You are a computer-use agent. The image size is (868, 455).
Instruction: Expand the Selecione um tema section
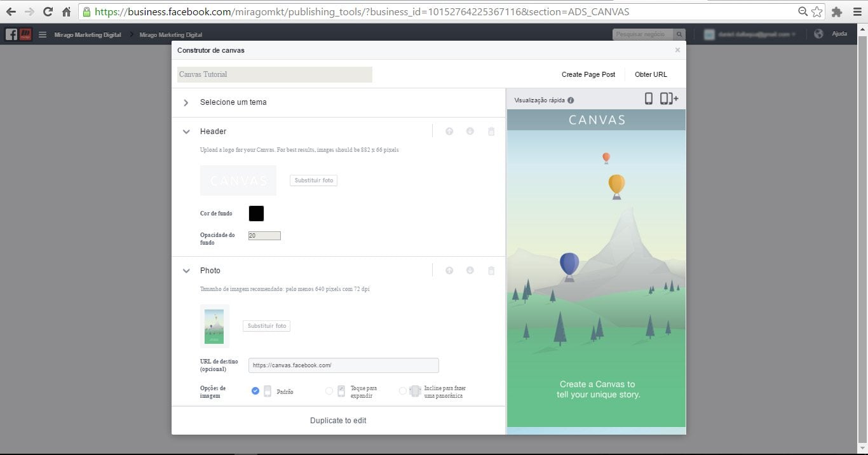186,102
